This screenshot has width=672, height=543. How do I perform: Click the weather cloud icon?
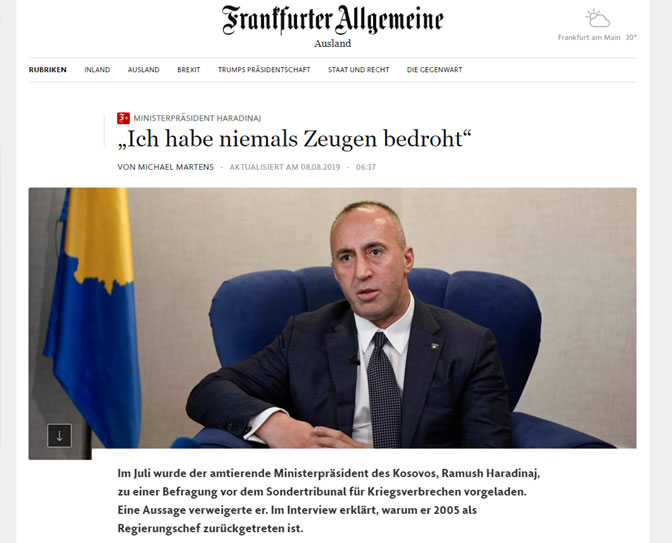pyautogui.click(x=597, y=18)
